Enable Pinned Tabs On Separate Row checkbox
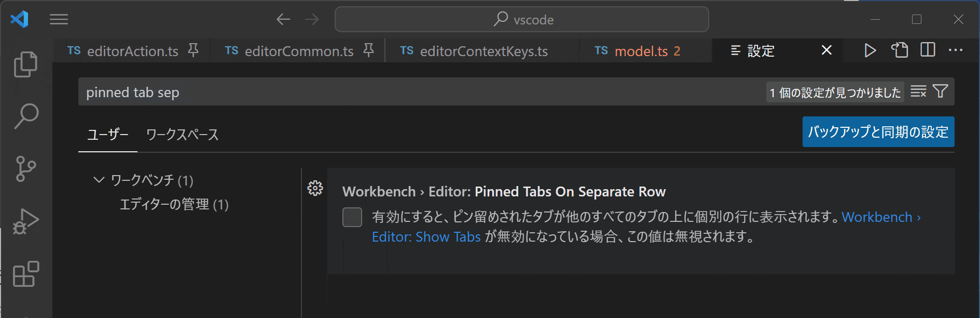This screenshot has width=980, height=318. 352,217
